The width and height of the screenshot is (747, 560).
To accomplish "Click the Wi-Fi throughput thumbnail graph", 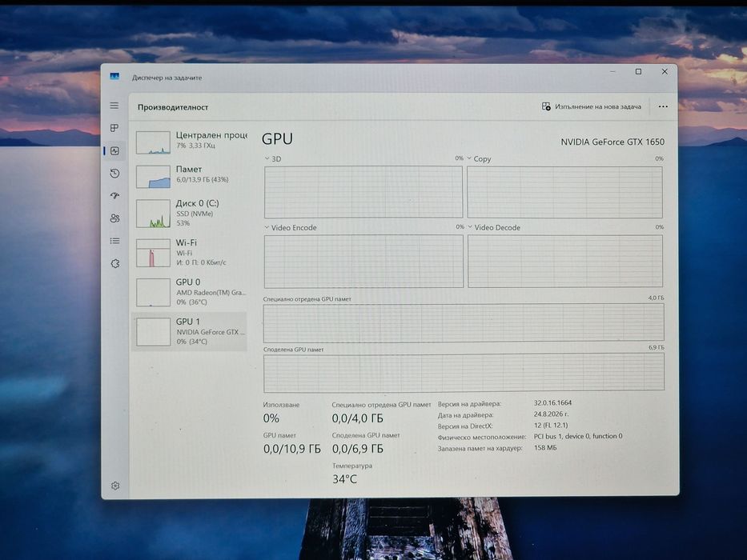I will pyautogui.click(x=153, y=253).
